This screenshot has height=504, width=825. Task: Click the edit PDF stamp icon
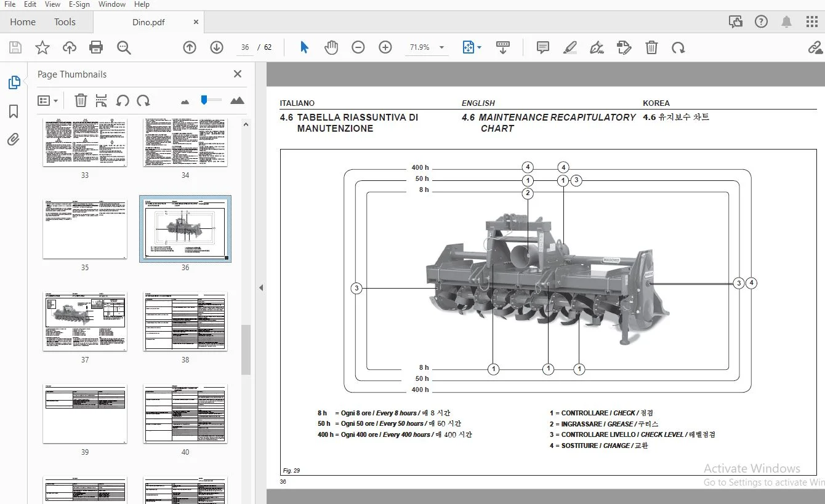[x=624, y=47]
